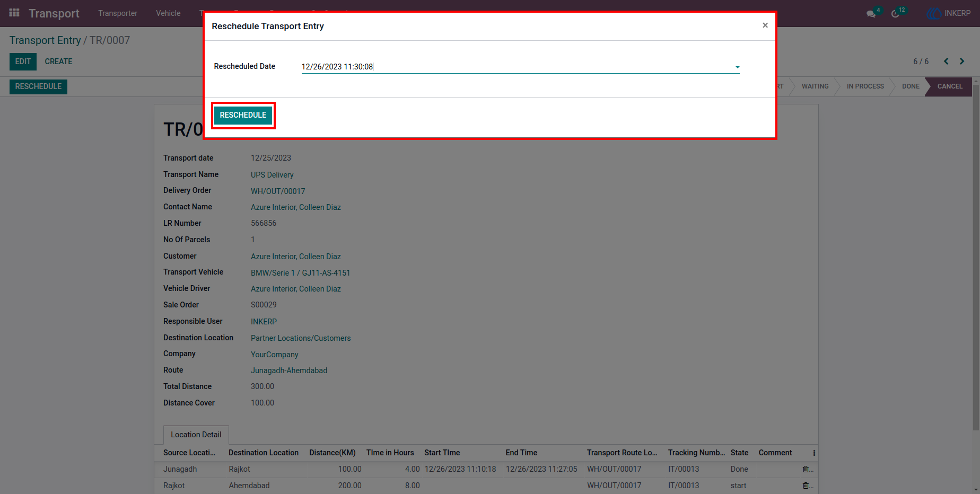The width and height of the screenshot is (980, 494).
Task: Open the YourCompany link
Action: (x=275, y=355)
